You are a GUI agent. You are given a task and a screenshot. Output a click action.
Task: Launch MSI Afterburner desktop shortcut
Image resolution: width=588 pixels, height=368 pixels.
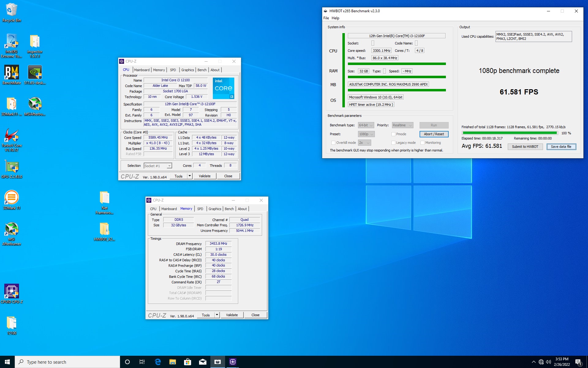12,234
